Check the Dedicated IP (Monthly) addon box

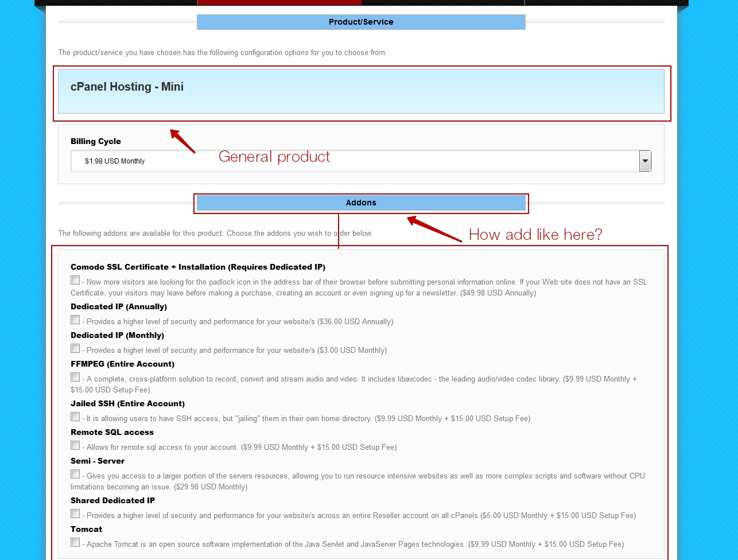pos(75,348)
